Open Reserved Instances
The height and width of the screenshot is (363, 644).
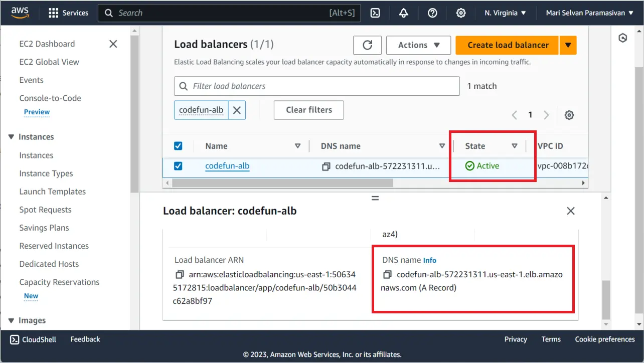coord(54,246)
